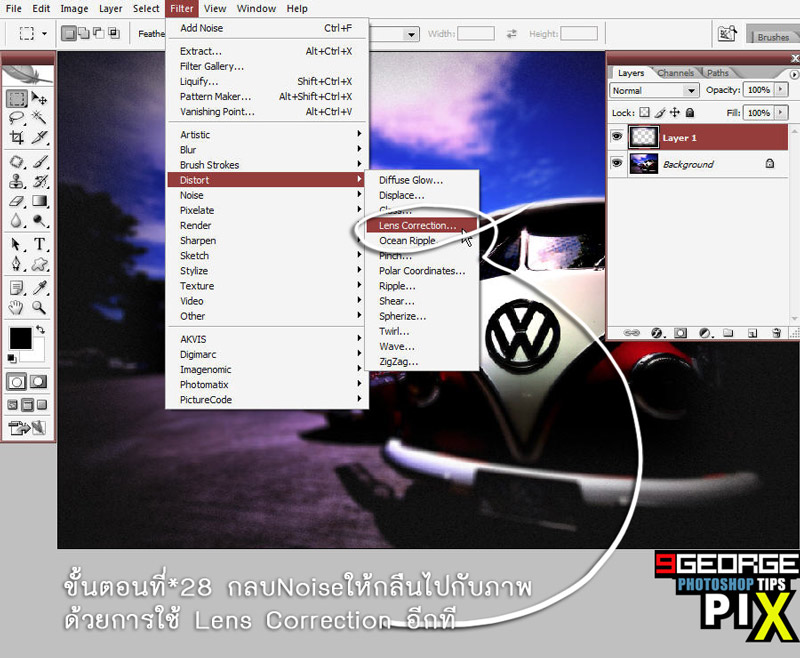Screen dimensions: 800x658
Task: Select the Type tool
Action: click(x=39, y=245)
